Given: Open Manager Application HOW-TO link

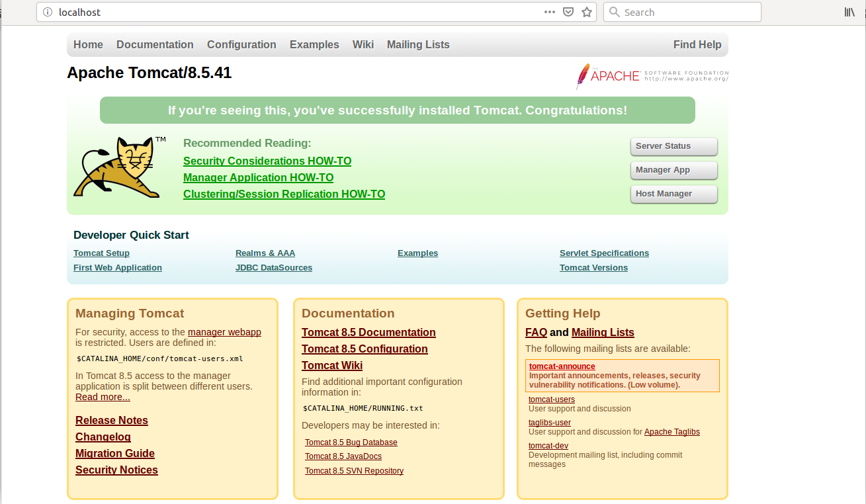Looking at the screenshot, I should (x=258, y=178).
